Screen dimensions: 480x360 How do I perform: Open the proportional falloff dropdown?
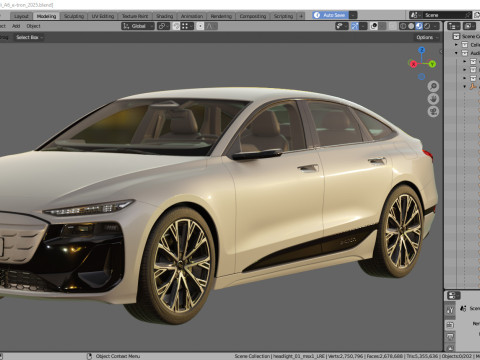[211, 26]
